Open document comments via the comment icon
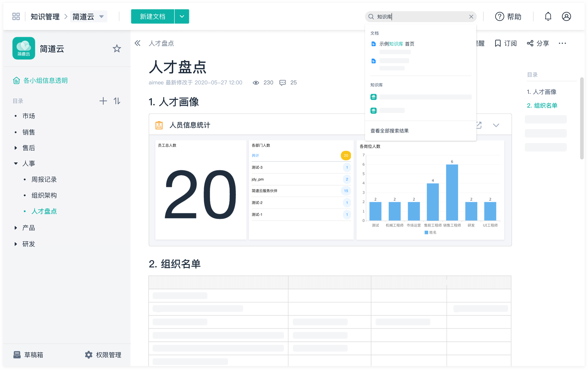This screenshot has height=370, width=588. (x=283, y=82)
